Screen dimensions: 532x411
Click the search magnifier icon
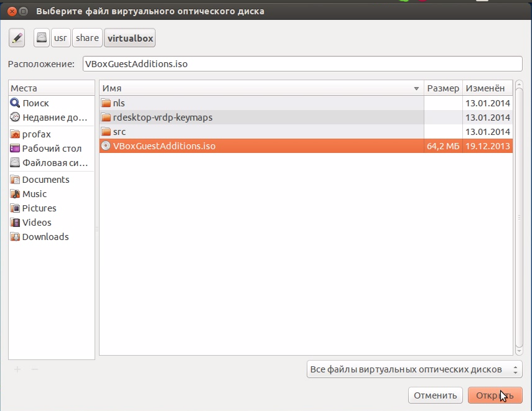[x=15, y=103]
